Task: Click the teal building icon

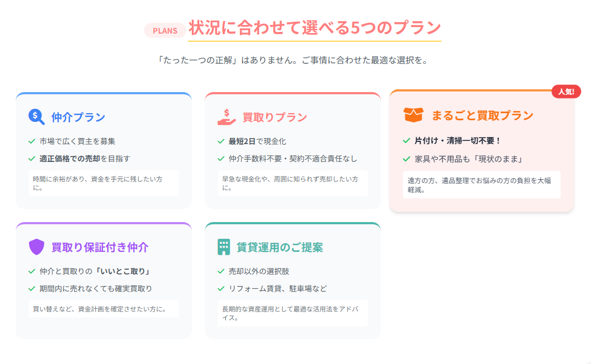Action: [x=224, y=247]
